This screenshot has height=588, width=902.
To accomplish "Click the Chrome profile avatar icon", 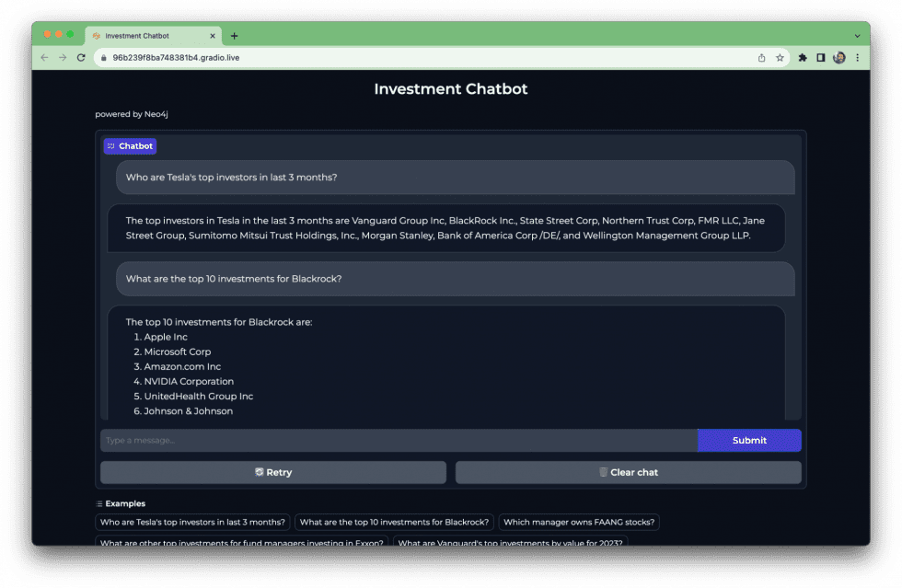I will click(838, 57).
